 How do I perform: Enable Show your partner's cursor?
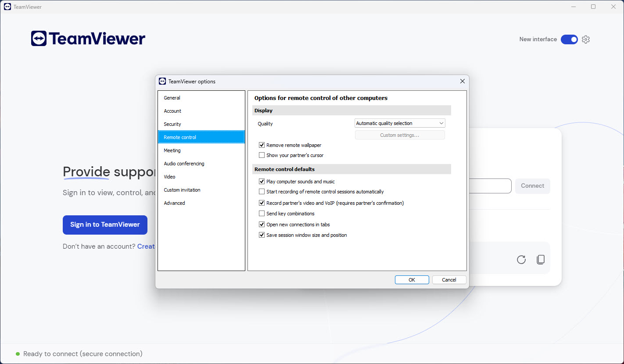tap(262, 155)
